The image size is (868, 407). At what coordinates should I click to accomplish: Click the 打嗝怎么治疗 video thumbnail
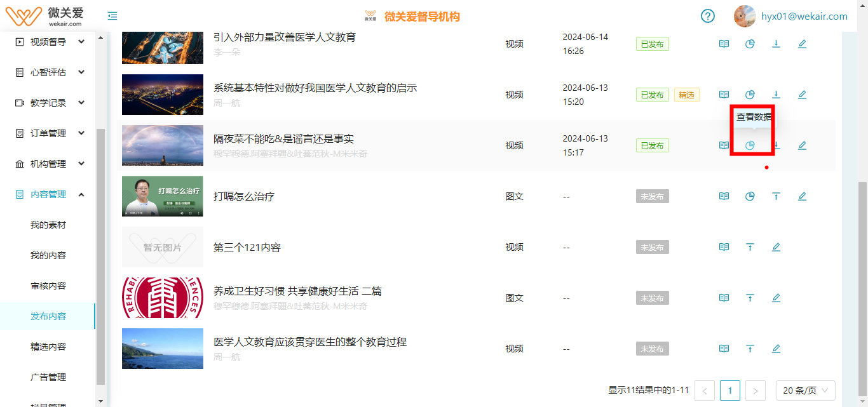tap(163, 196)
